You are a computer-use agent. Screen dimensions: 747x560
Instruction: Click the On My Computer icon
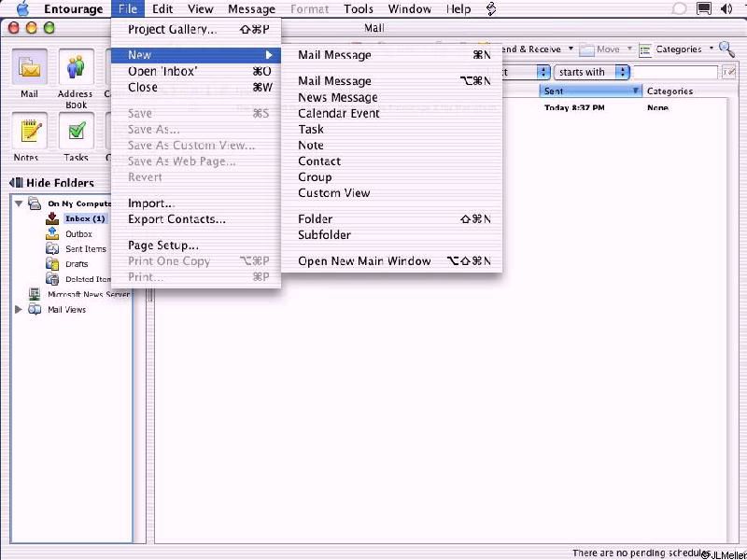click(x=35, y=203)
